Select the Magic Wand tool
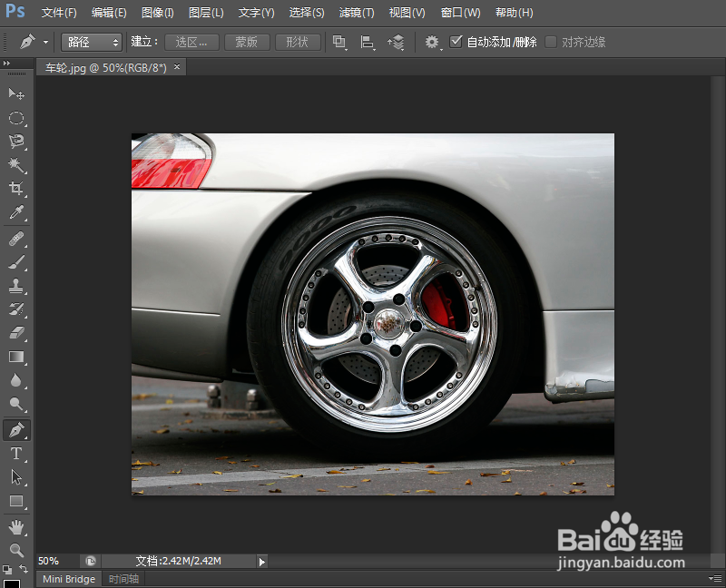 pyautogui.click(x=16, y=165)
